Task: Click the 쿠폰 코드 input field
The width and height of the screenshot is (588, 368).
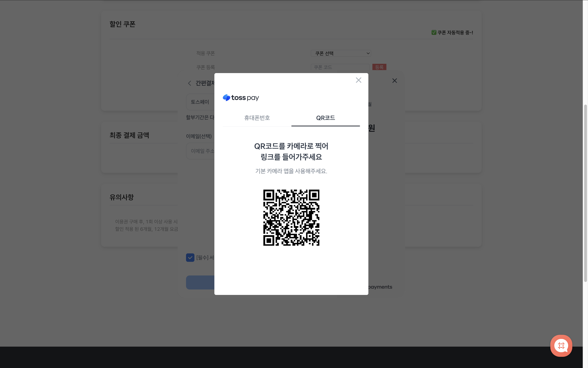Action: (x=340, y=67)
